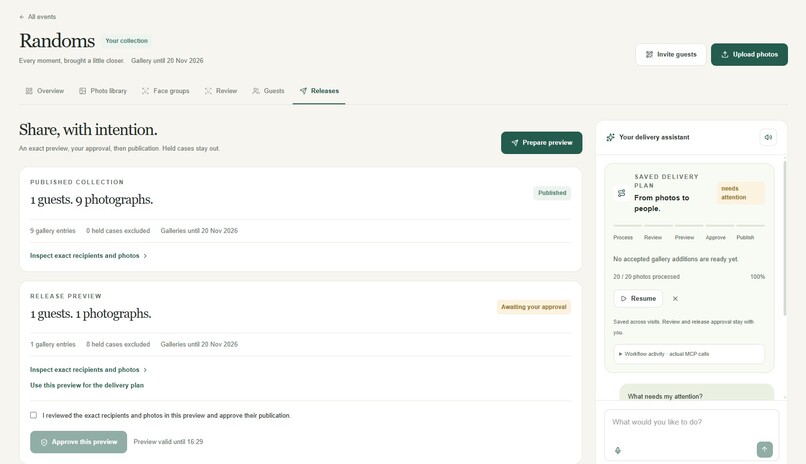Click the Publish step in delivery plan

point(745,237)
